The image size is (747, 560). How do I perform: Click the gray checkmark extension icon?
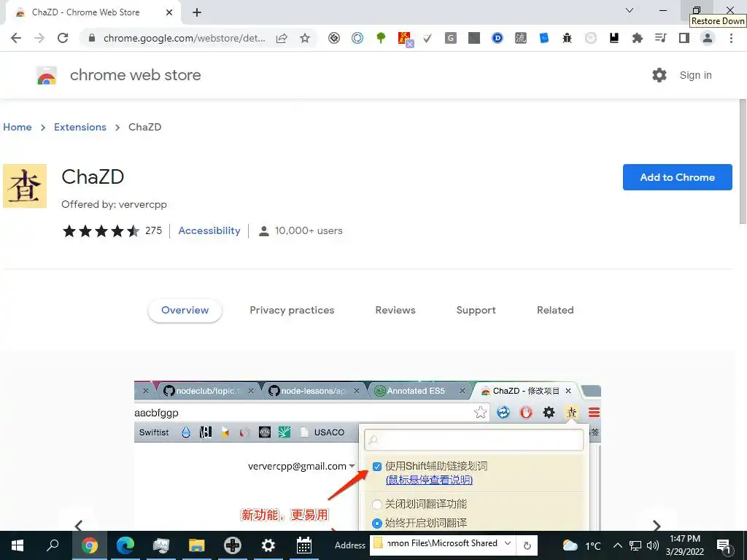pos(427,38)
